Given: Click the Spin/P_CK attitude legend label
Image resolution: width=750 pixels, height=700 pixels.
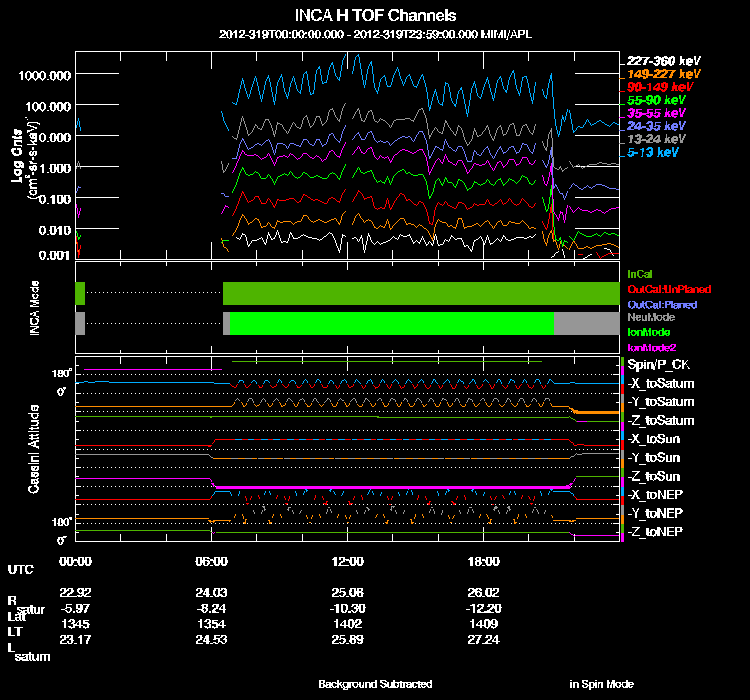Looking at the screenshot, I should 659,366.
